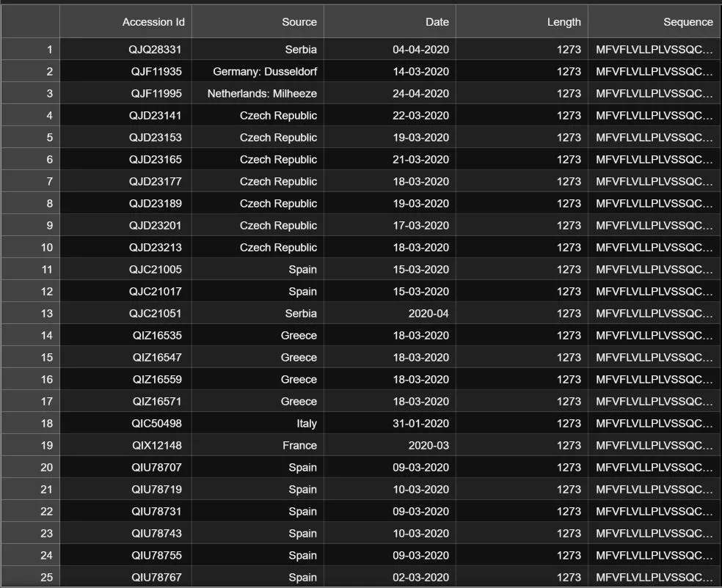Click accession cell QIX12148
The width and height of the screenshot is (722, 588).
125,445
